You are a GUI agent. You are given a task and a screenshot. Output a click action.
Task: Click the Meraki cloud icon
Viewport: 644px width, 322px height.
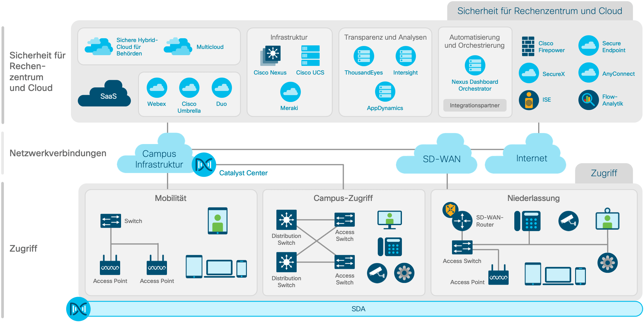pyautogui.click(x=290, y=92)
